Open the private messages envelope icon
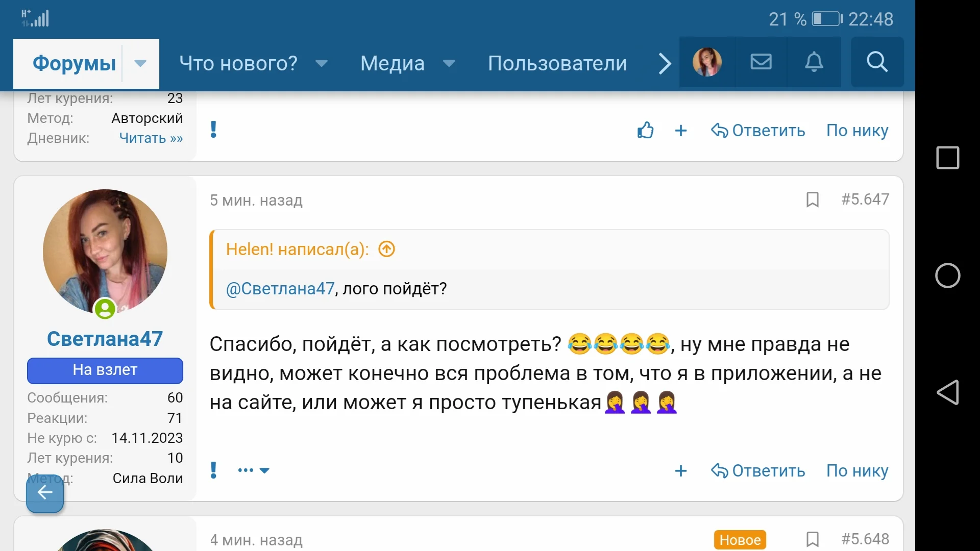This screenshot has height=551, width=980. coord(761,62)
